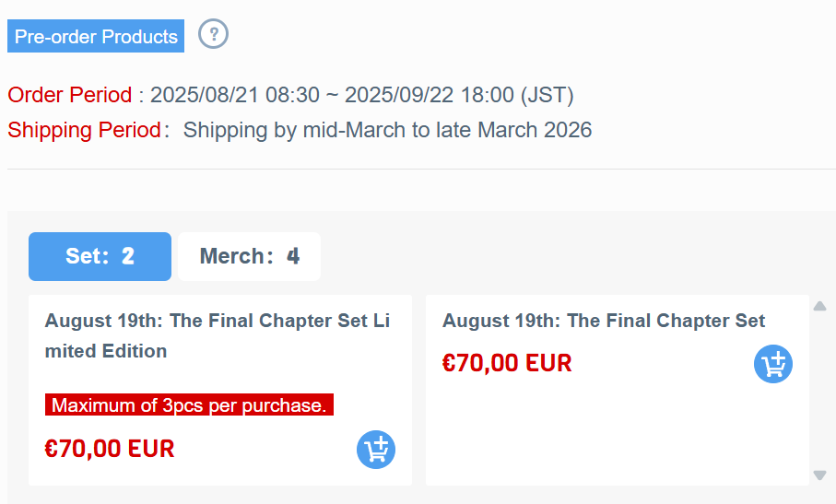
Task: Click the blank space above the Limited Edition limit notice
Action: [x=219, y=379]
